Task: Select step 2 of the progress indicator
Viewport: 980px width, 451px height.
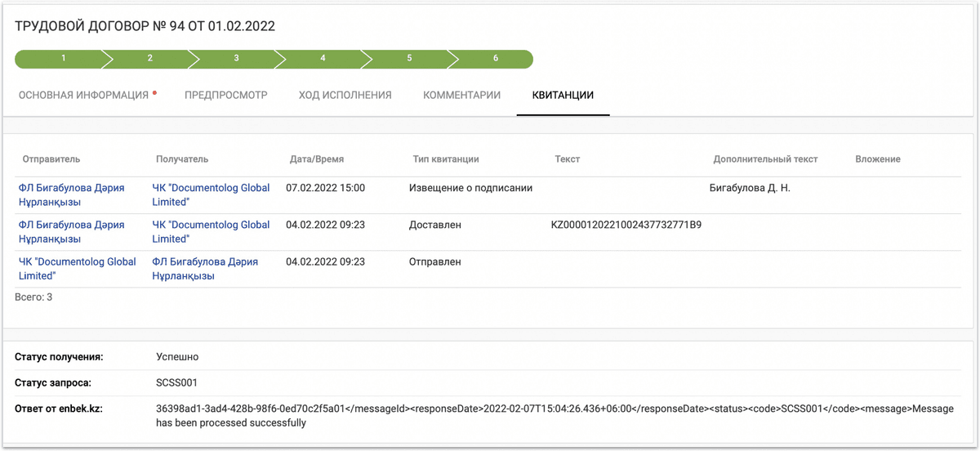Action: 149,59
